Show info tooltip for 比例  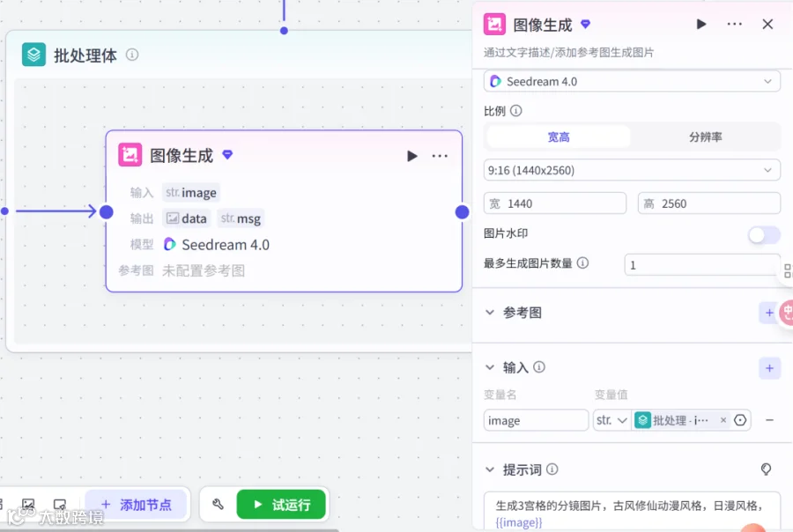pyautogui.click(x=515, y=111)
